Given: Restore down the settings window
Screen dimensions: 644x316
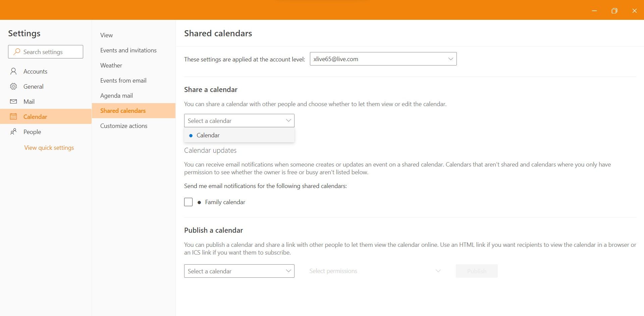Looking at the screenshot, I should click(x=614, y=11).
